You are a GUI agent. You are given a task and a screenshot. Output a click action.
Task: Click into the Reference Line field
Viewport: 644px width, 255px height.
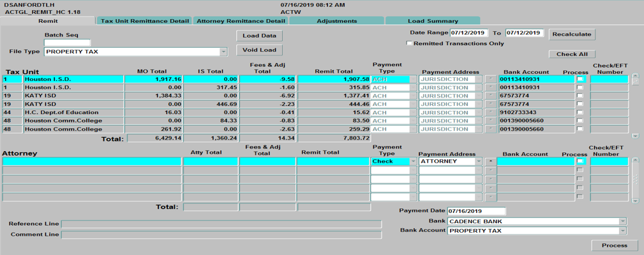tap(221, 224)
